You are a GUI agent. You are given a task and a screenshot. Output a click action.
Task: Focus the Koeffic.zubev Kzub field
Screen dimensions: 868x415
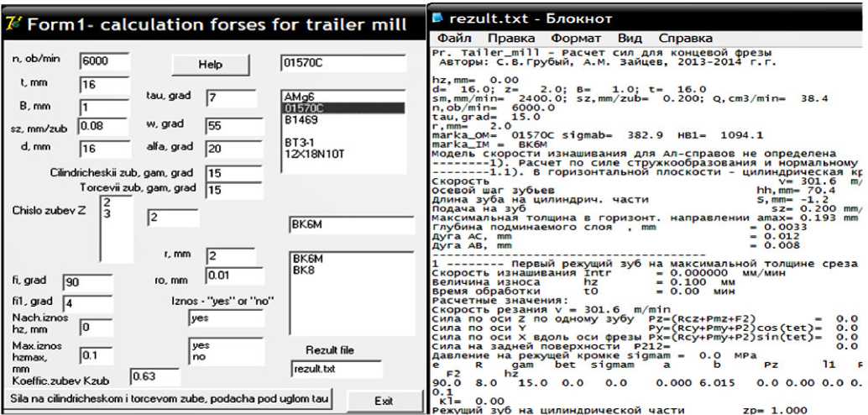155,376
